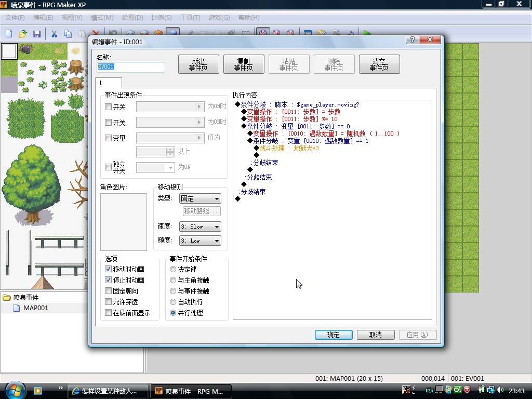532x399 pixels.
Task: Select the 决定键 trigger radio button
Action: click(x=173, y=269)
